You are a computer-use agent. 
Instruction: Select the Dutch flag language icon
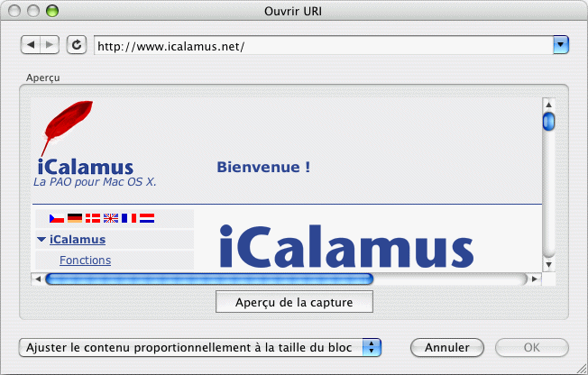tap(147, 218)
